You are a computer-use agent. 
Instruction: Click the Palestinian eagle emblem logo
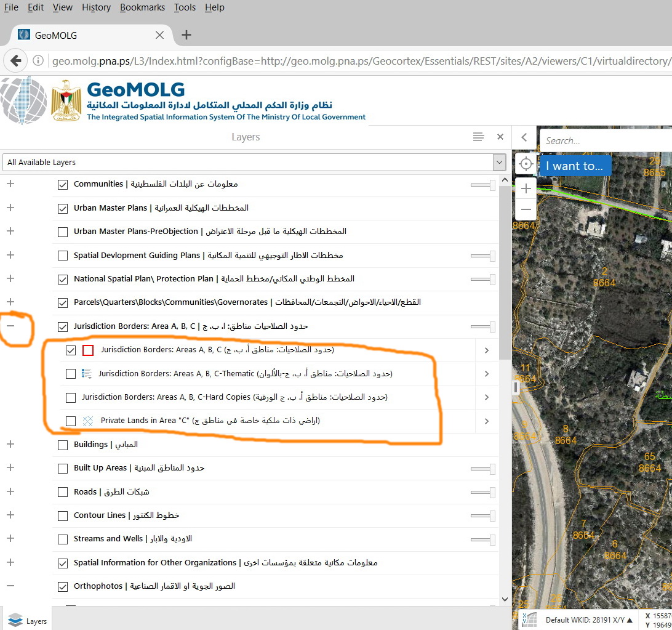pos(66,100)
